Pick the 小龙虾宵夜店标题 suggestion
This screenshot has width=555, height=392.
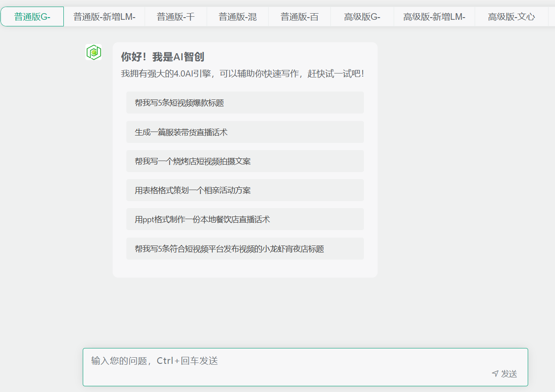[245, 249]
